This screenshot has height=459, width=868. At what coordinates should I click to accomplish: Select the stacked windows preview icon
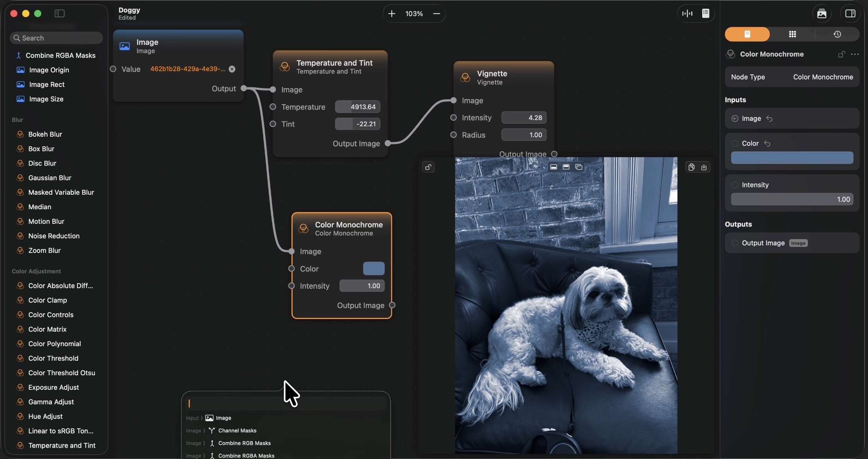coord(579,167)
